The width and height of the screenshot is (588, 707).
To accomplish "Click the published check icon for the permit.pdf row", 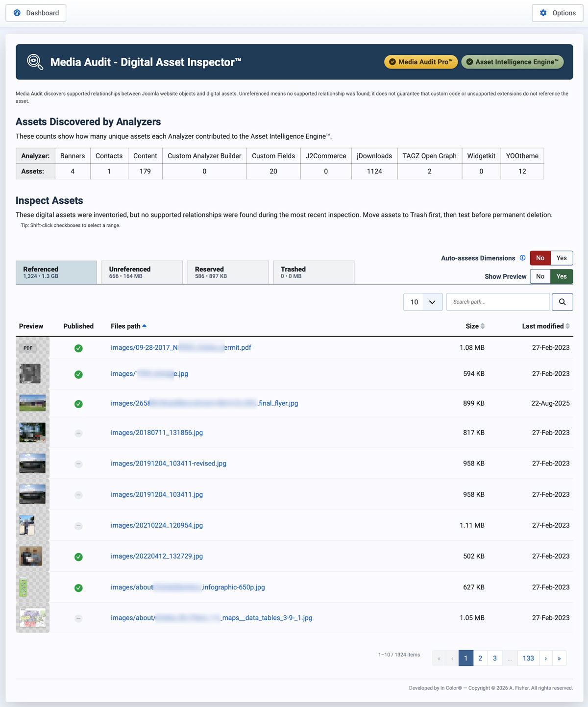I will coord(78,348).
